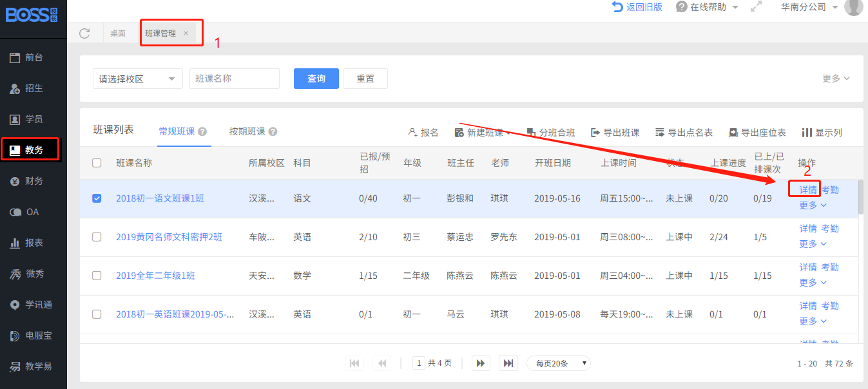Click 显示列 column settings
This screenshot has height=389, width=868.
[x=822, y=133]
